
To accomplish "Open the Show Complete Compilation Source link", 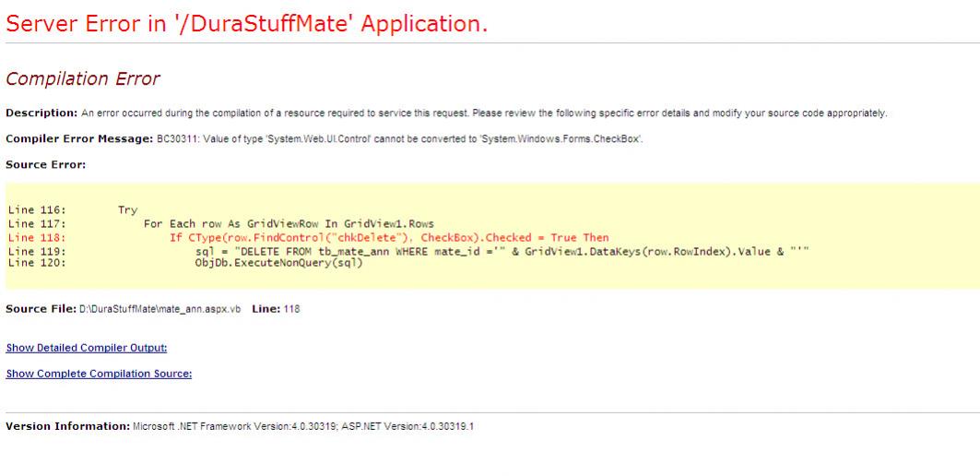I will (x=99, y=374).
